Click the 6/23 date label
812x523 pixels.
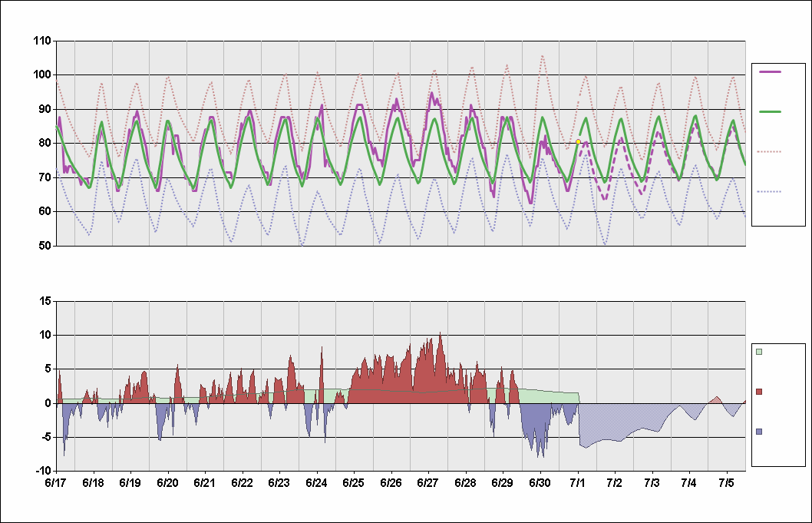pos(279,483)
